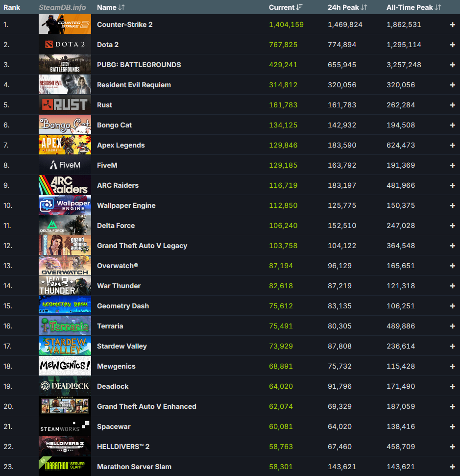460x476 pixels.
Task: Click plus icon on Apex Legends row
Action: tap(453, 145)
